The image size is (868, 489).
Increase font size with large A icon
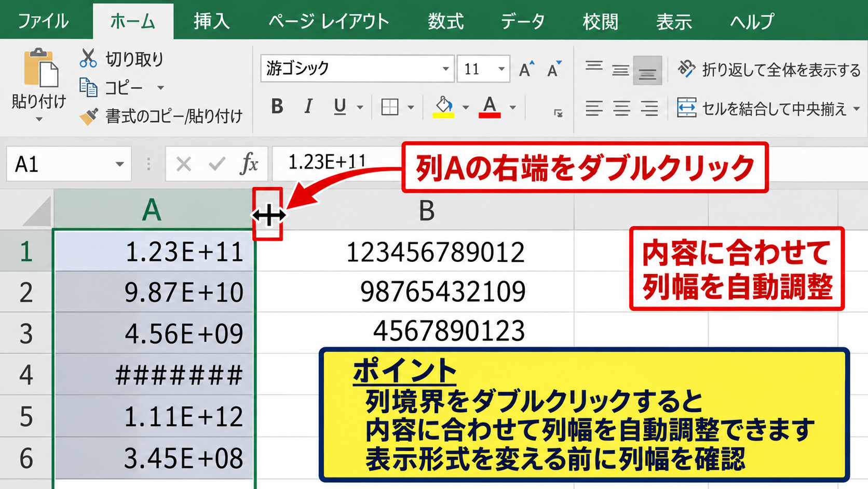pyautogui.click(x=526, y=69)
